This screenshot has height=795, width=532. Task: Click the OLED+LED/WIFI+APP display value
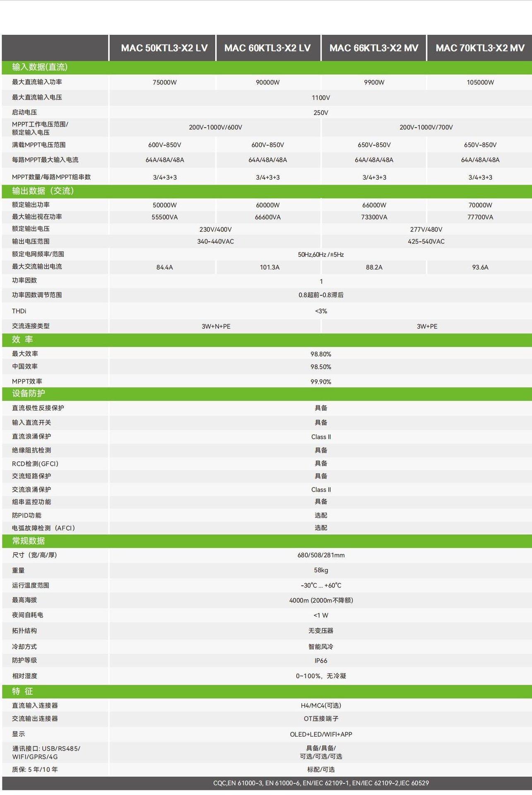click(x=320, y=734)
